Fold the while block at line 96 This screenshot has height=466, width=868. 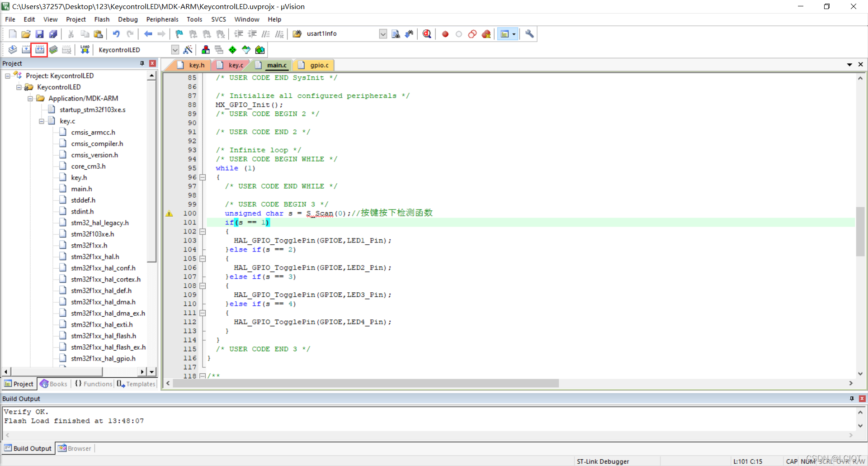pyautogui.click(x=203, y=177)
